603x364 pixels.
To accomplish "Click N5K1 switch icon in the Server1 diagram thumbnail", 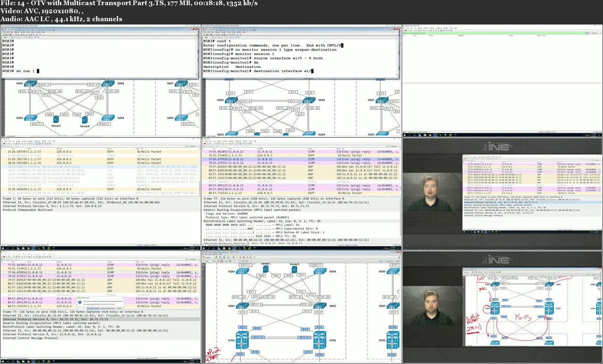I will pyautogui.click(x=242, y=306).
